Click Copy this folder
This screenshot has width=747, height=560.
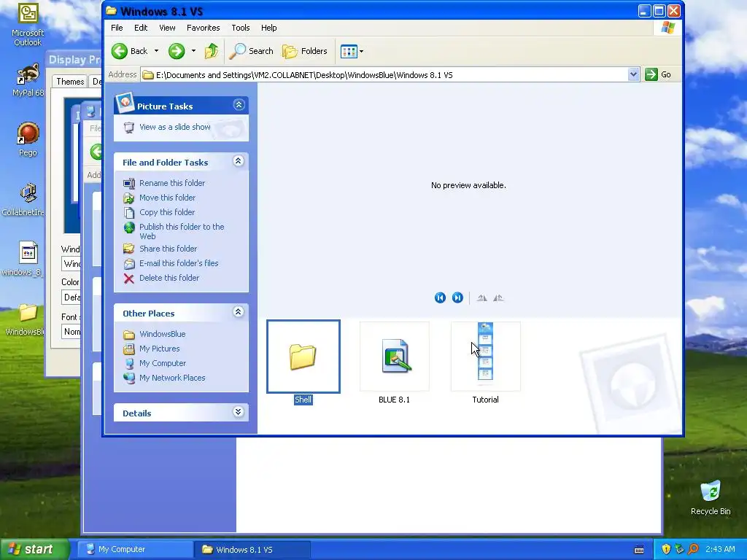click(x=167, y=212)
